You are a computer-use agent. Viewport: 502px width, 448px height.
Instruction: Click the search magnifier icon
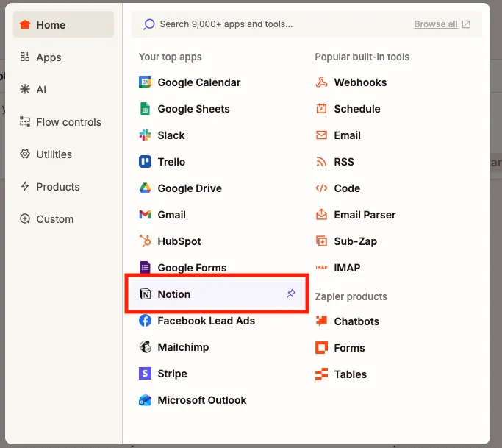click(x=149, y=24)
